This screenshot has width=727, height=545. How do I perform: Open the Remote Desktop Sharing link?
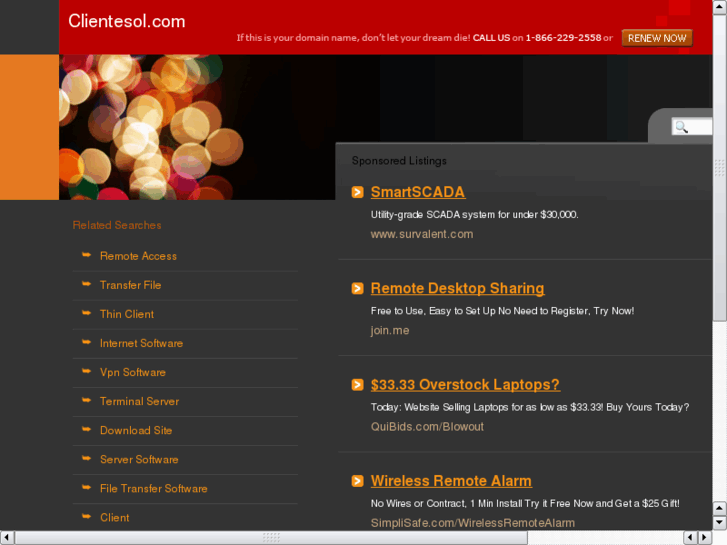[x=457, y=289]
